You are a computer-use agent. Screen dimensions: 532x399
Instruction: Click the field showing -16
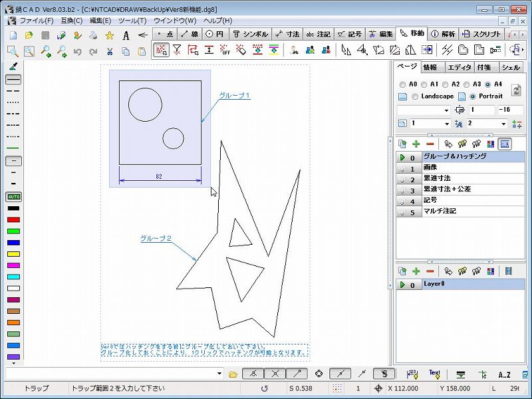click(510, 110)
